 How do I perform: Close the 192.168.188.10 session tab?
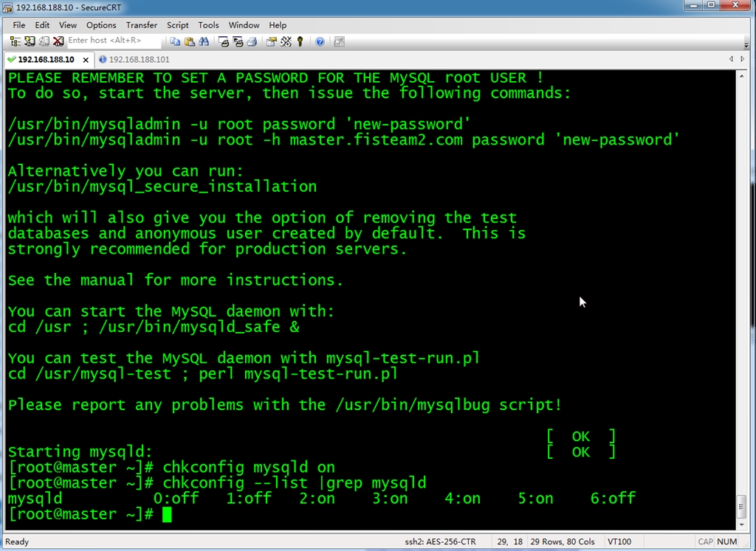(x=85, y=59)
